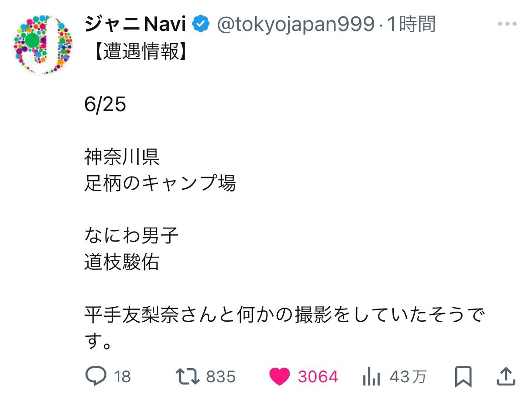Click the 【遭遇情報】 heading text
The width and height of the screenshot is (532, 405).
tap(135, 53)
